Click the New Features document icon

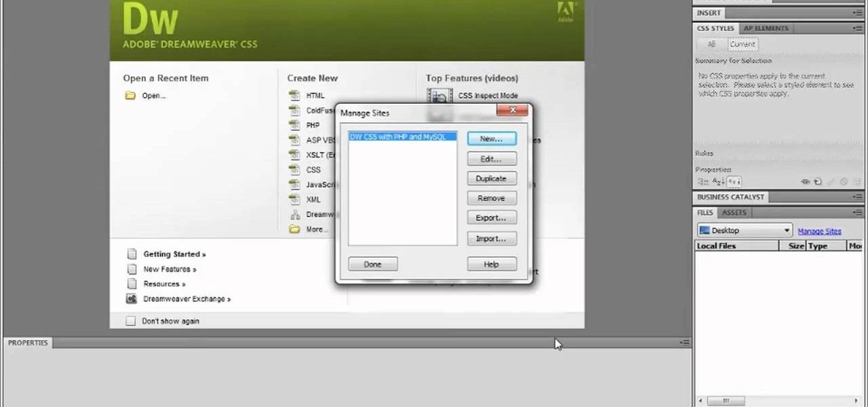pyautogui.click(x=132, y=269)
